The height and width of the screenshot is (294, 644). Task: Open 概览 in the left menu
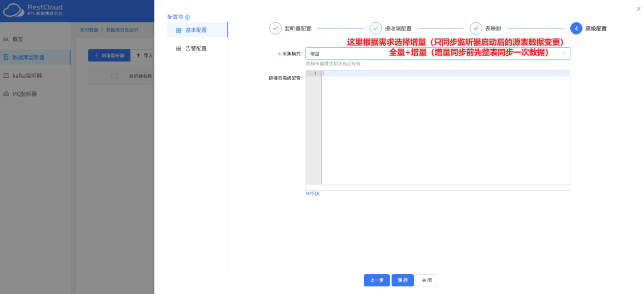point(35,39)
